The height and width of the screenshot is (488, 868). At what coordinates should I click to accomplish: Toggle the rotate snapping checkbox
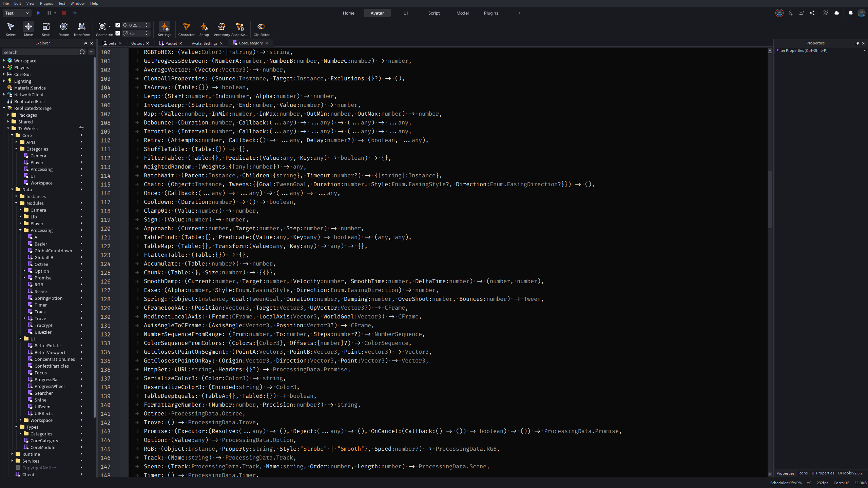click(118, 33)
